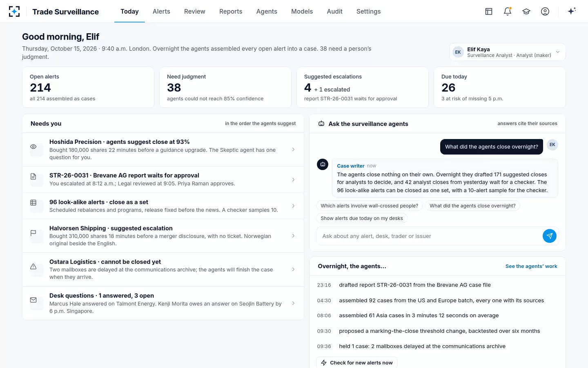
Task: Click the table icon beside 96 look-alike alerts
Action: pos(33,203)
